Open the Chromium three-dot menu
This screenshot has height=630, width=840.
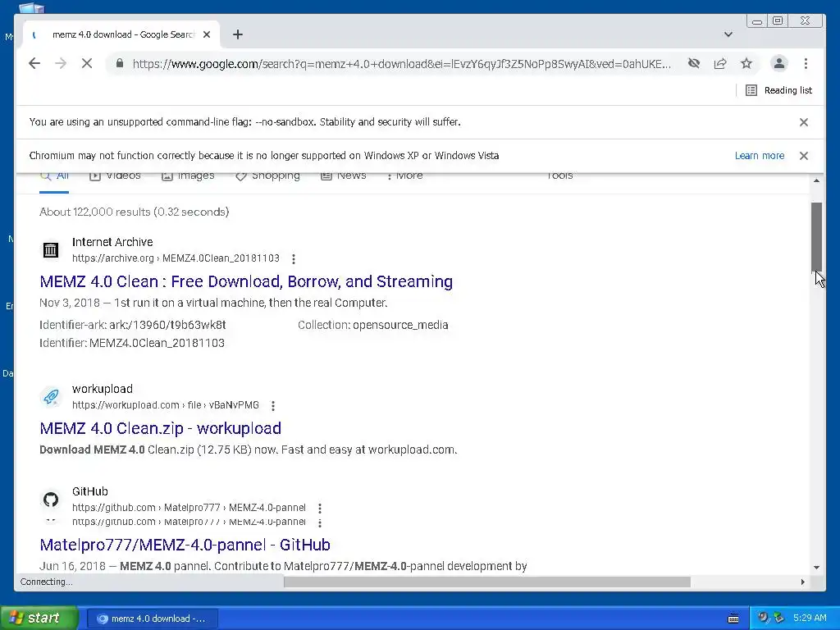point(806,64)
